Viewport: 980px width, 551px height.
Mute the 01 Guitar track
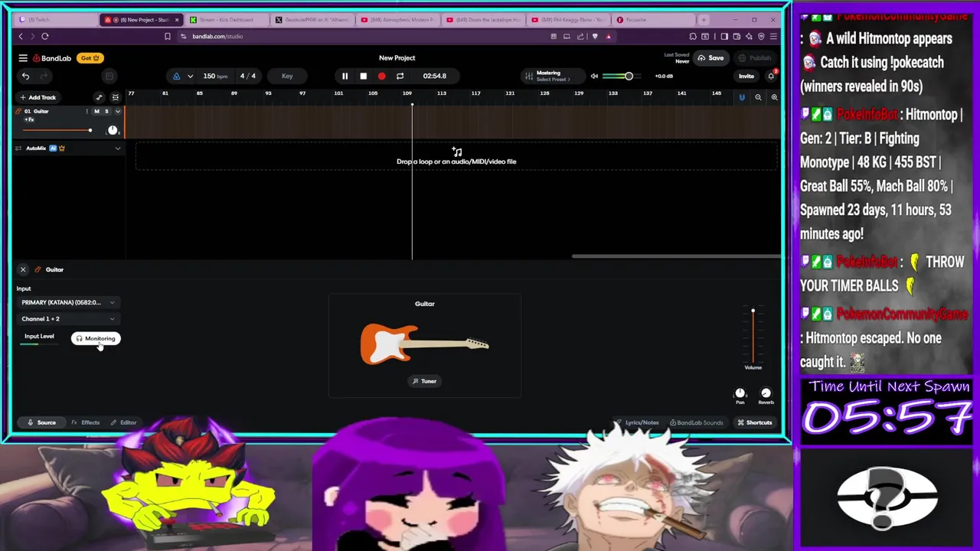point(96,112)
